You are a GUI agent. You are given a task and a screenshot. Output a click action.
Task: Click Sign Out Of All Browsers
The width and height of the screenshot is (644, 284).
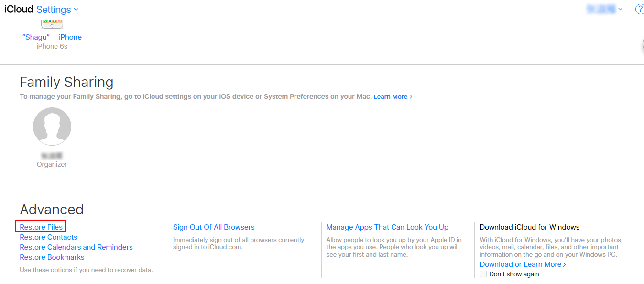pos(214,227)
